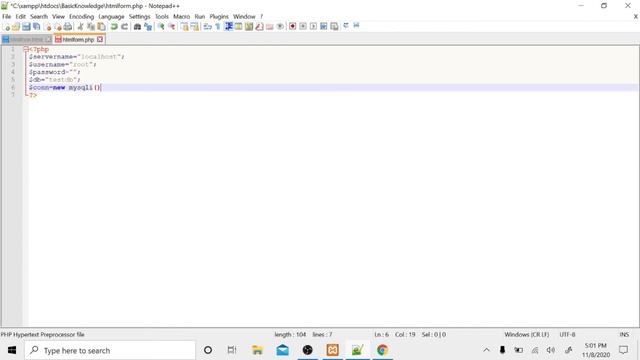640x360 pixels.
Task: Open the Tools menu
Action: tap(162, 16)
